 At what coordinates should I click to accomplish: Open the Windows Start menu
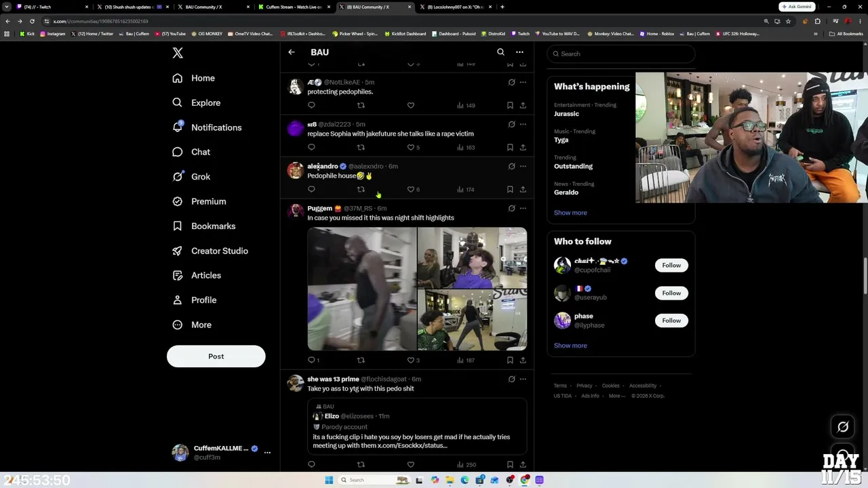329,480
